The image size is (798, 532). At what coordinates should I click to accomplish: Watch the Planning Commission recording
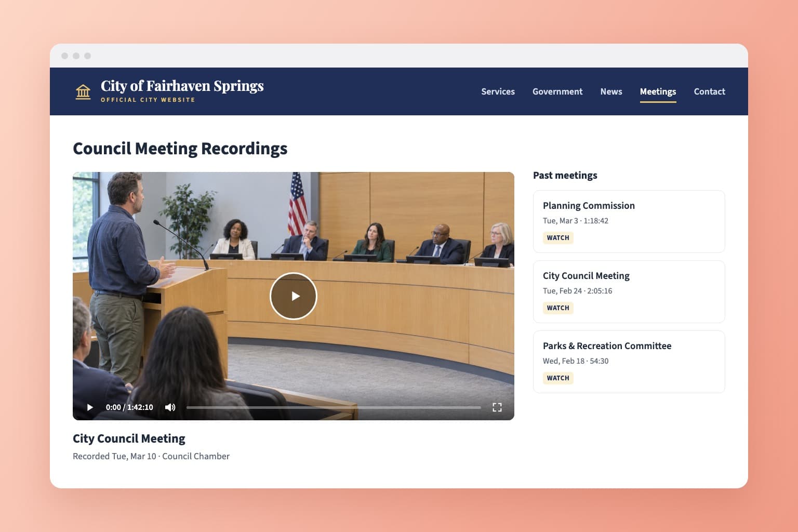(x=558, y=238)
